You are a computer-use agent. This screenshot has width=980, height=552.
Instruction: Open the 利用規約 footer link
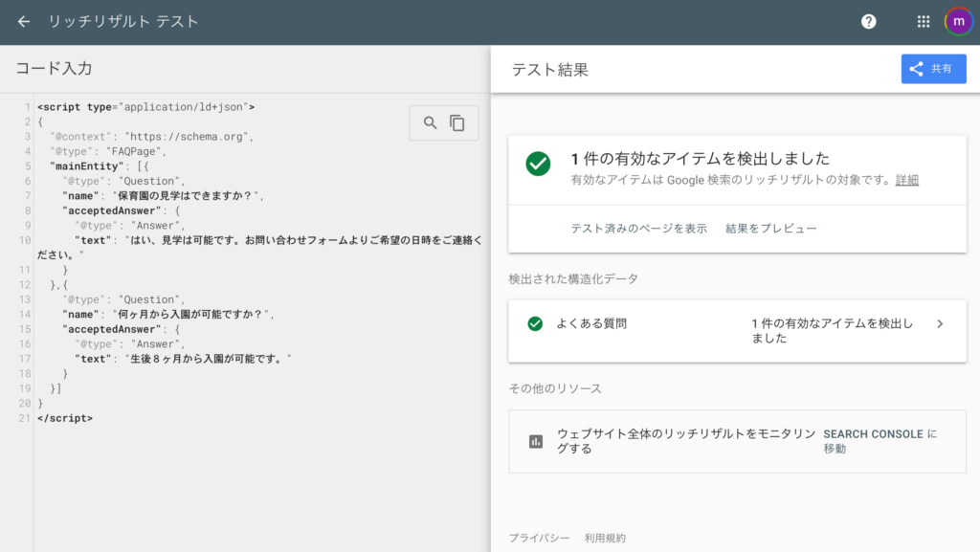(605, 538)
